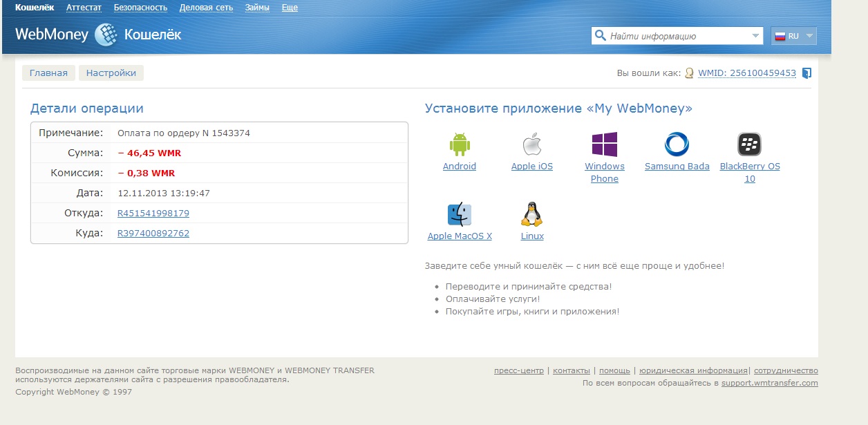Click the Android robot icon

460,144
